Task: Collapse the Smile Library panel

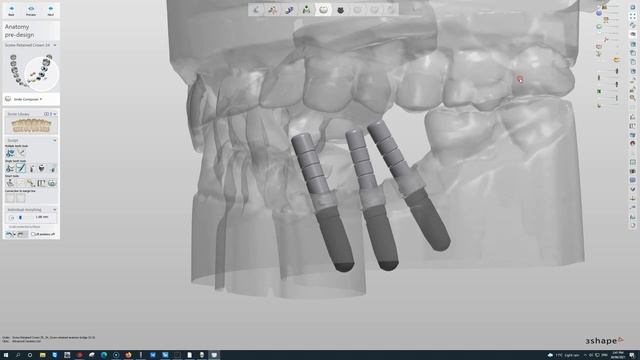Action: 55,114
